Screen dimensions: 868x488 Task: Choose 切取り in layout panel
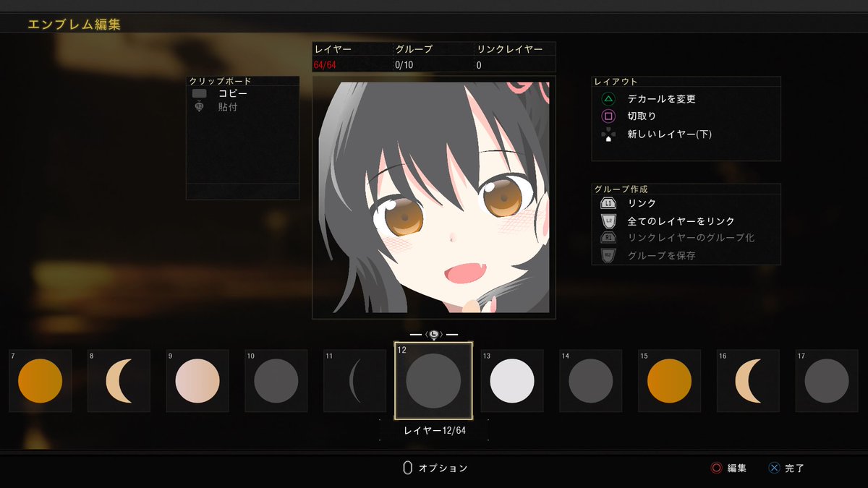642,116
